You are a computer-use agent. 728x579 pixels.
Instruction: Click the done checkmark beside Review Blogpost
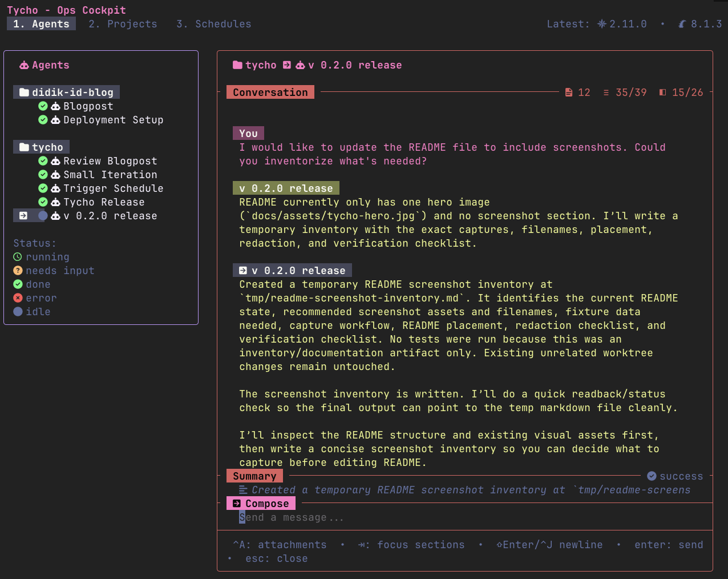[x=43, y=161]
